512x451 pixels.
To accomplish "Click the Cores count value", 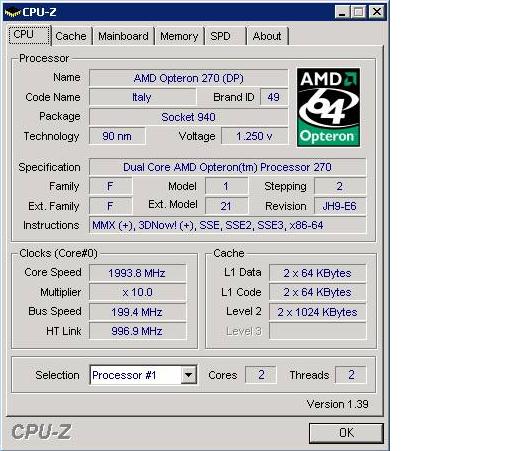I will click(x=261, y=375).
